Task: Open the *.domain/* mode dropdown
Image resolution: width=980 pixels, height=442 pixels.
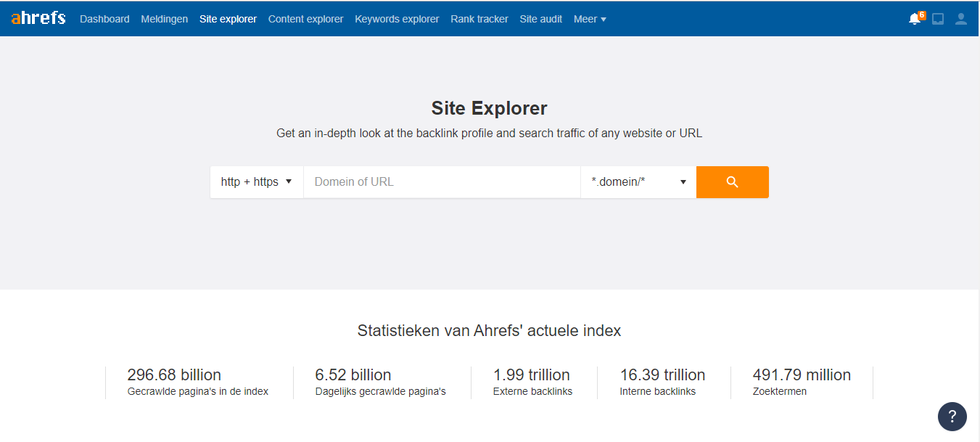Action: pos(638,182)
